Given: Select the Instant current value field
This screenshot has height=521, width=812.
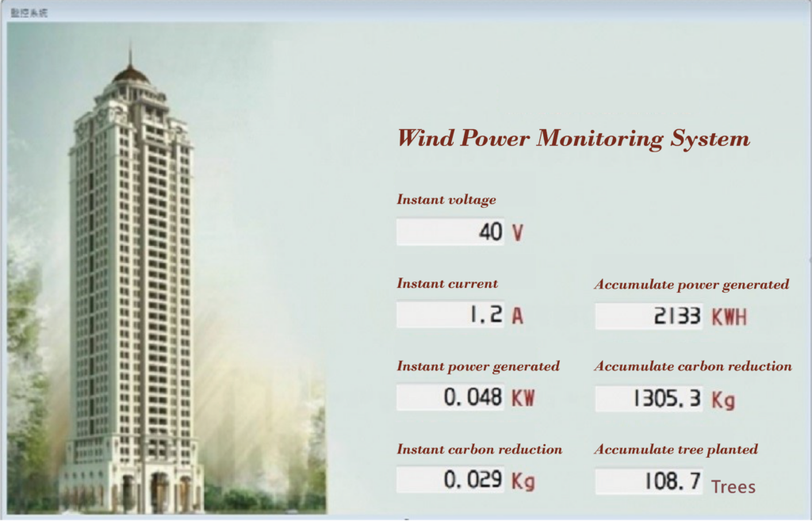Looking at the screenshot, I should coord(450,316).
